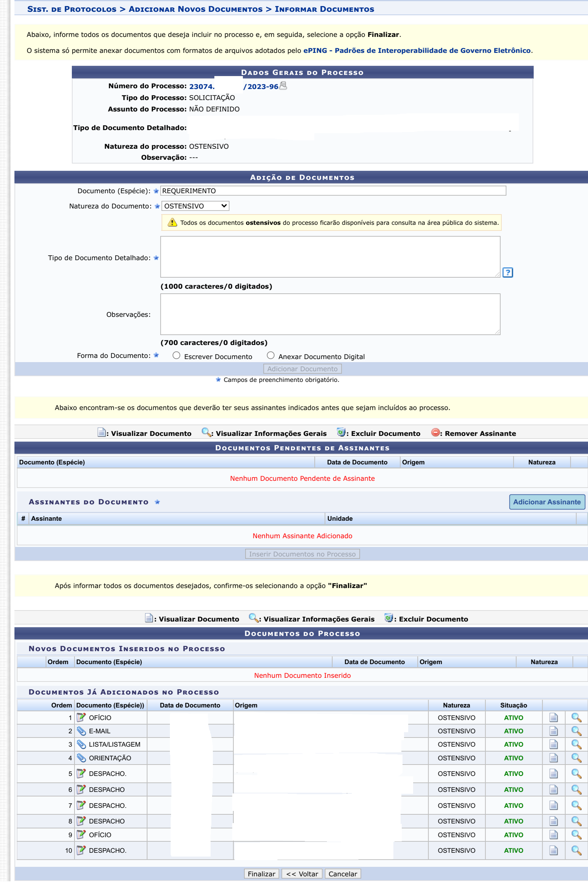This screenshot has height=887, width=588.
Task: Click the print icon next to process number
Action: tap(283, 86)
